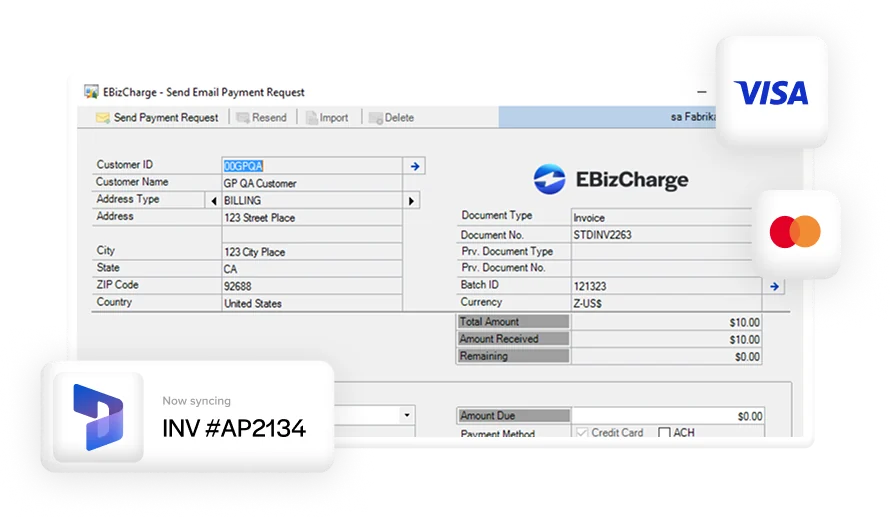The width and height of the screenshot is (891, 518).
Task: Click the Mastercard badge
Action: point(796,232)
